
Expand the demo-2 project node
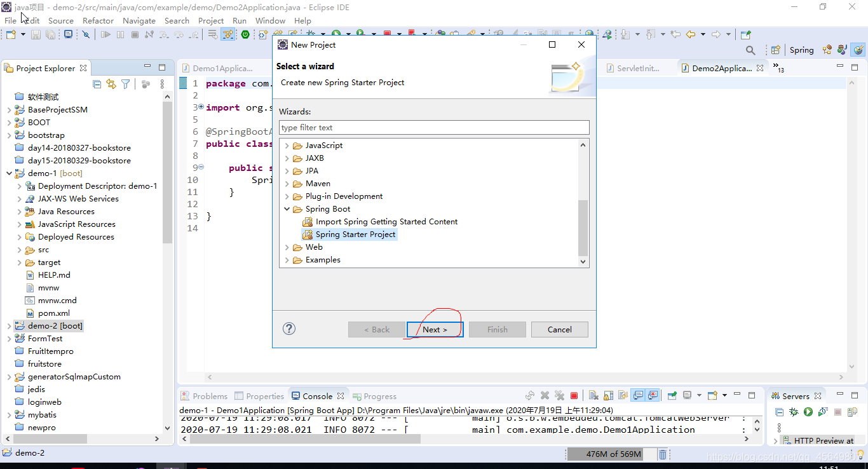[9, 326]
